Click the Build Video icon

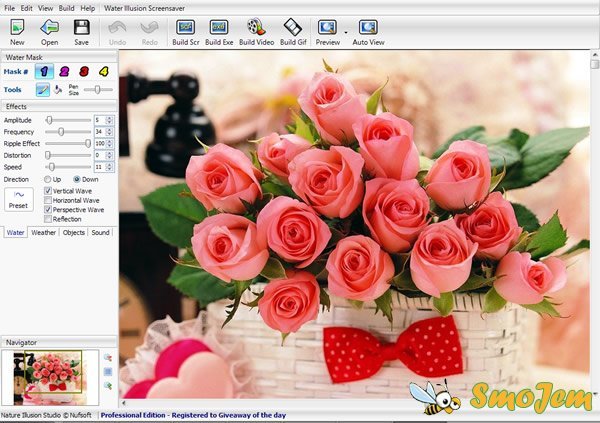point(256,28)
